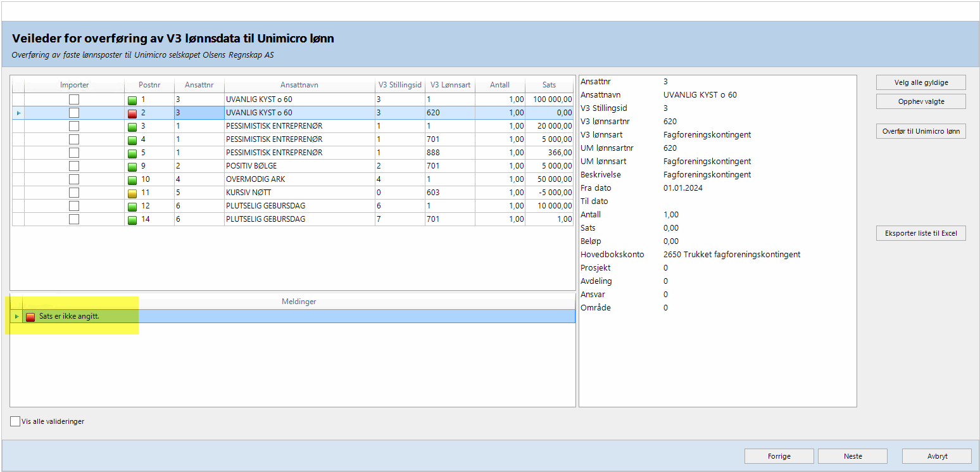980x472 pixels.
Task: Click row selector arrow beside post 2
Action: pos(18,113)
